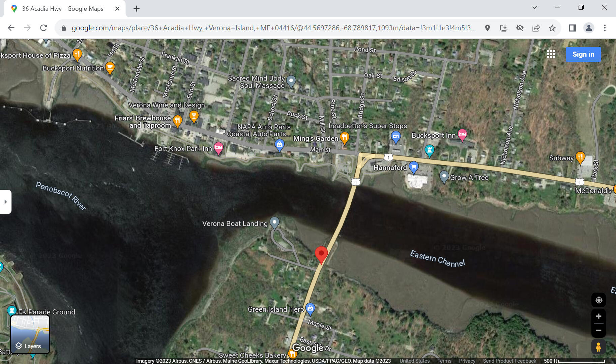616x364 pixels.
Task: Open the Green Island Herb marker
Action: pyautogui.click(x=310, y=308)
